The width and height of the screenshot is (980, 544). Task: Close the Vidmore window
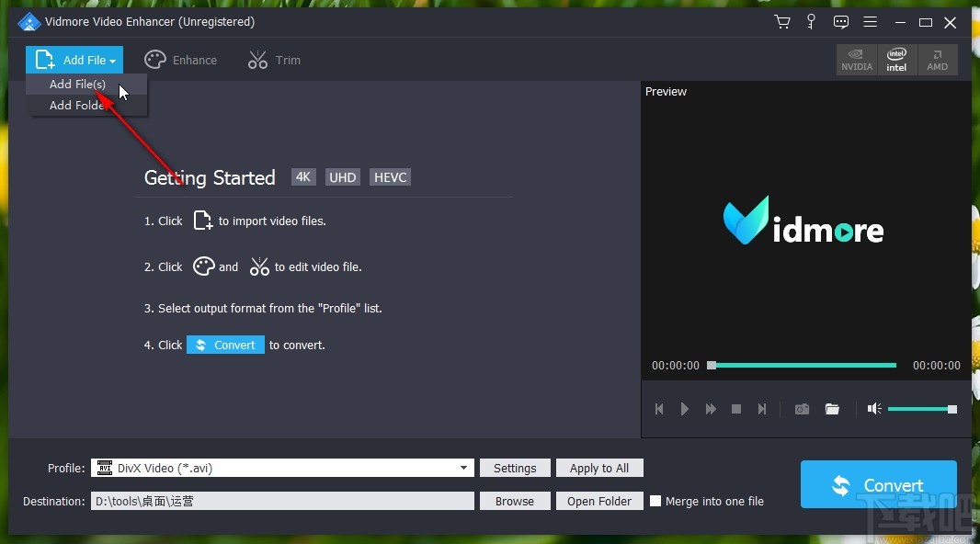(x=950, y=22)
